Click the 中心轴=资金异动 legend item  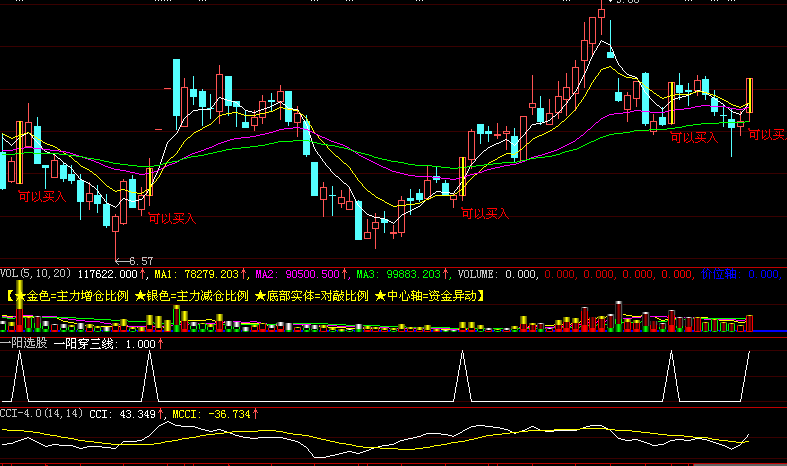click(x=430, y=296)
